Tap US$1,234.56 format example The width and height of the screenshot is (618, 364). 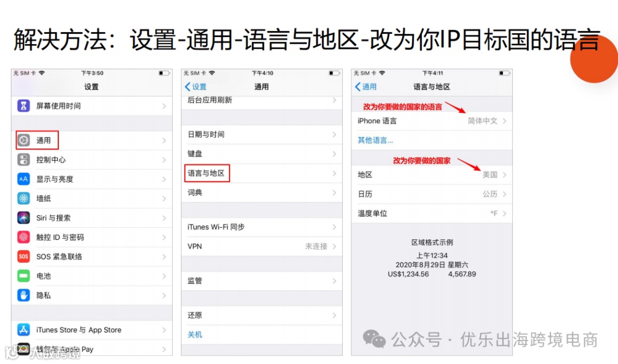pos(409,274)
